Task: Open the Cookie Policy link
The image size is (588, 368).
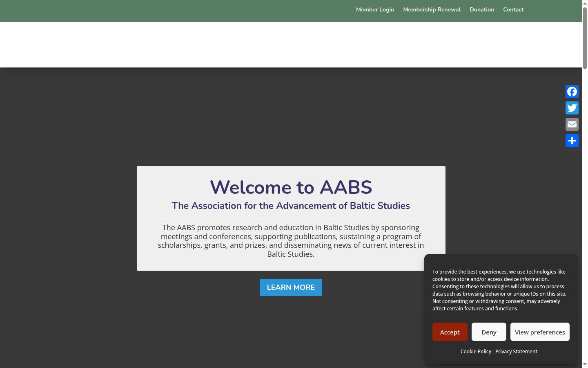Action: point(476,352)
